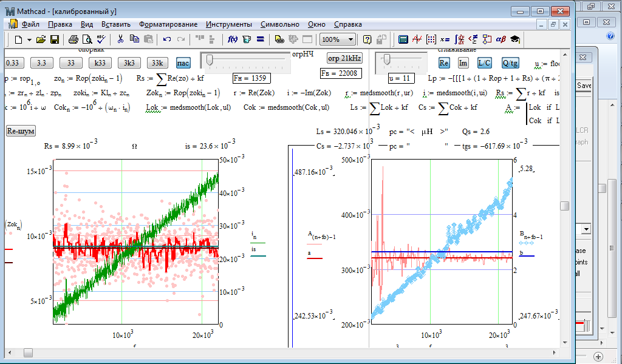
Task: Open the Graph toolbar palette
Action: [417, 39]
